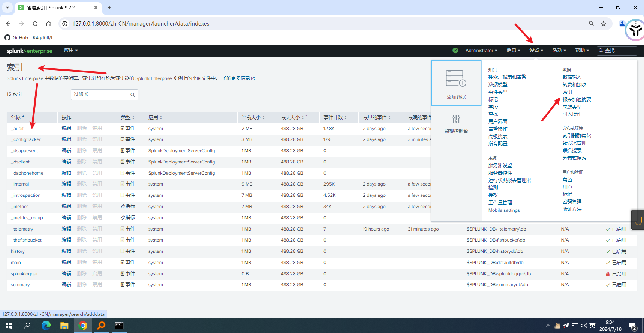Open the 消息 (Messages) dropdown
This screenshot has width=644, height=333.
click(513, 51)
